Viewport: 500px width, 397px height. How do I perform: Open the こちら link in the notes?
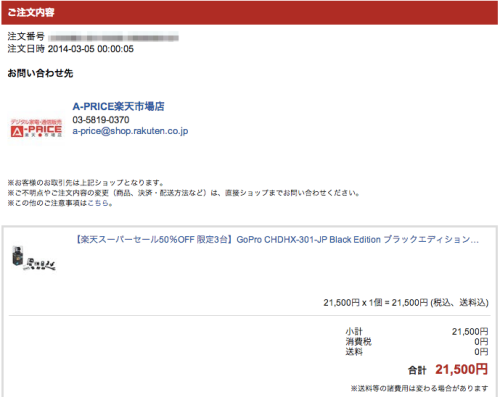pyautogui.click(x=98, y=203)
